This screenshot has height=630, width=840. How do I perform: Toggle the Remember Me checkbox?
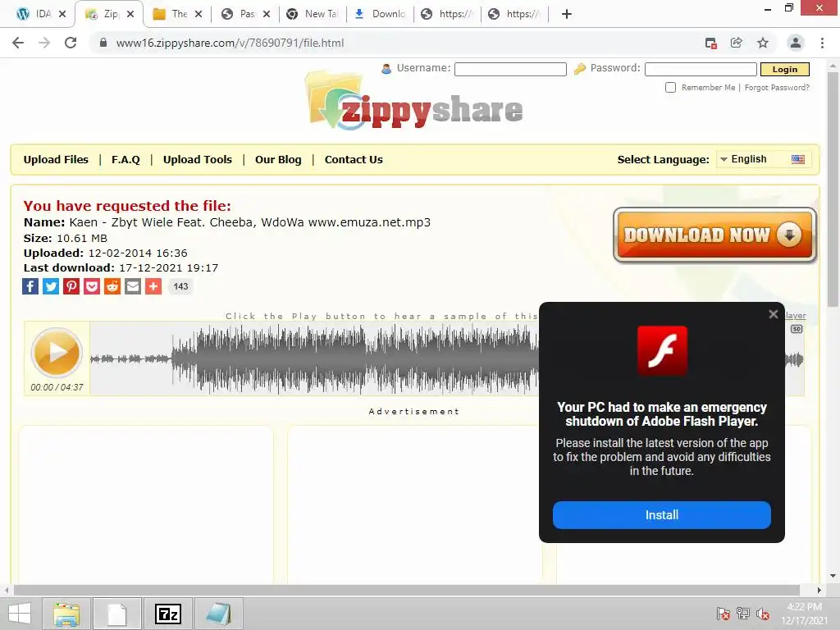[x=670, y=87]
